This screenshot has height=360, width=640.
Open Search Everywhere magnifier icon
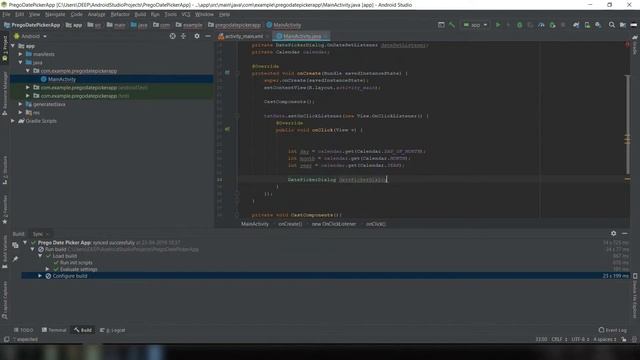click(x=611, y=25)
